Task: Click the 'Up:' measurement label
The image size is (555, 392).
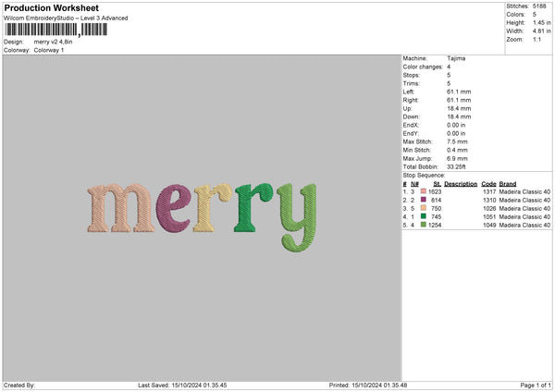Action: click(407, 108)
